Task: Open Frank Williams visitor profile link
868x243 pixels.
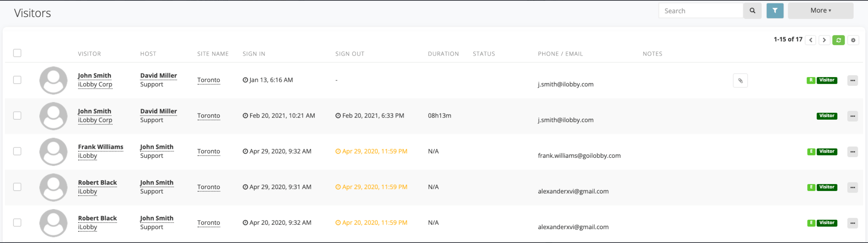Action: click(x=100, y=147)
